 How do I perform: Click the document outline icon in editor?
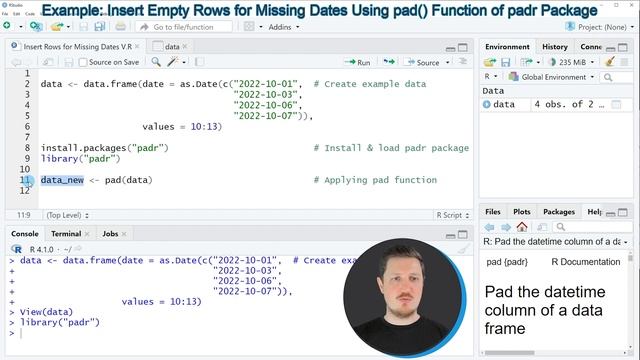463,62
